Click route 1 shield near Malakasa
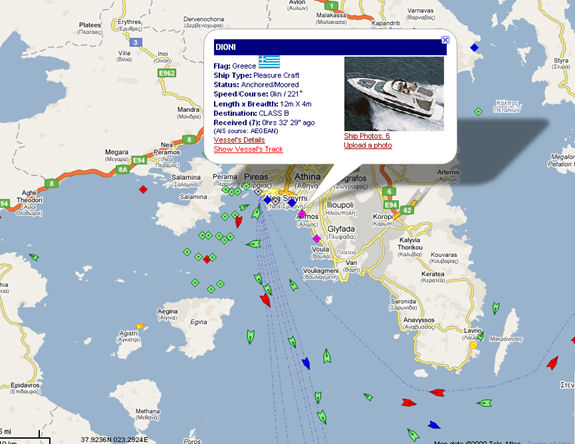The image size is (575, 444). [x=331, y=6]
